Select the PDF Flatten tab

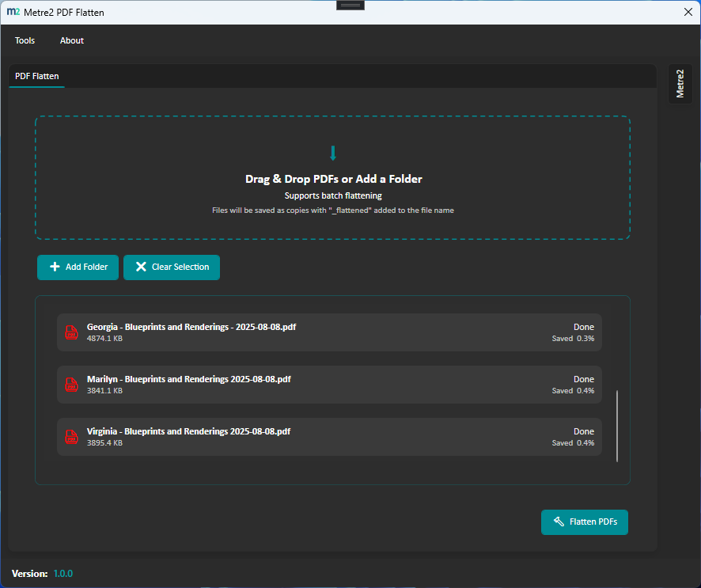(x=36, y=76)
